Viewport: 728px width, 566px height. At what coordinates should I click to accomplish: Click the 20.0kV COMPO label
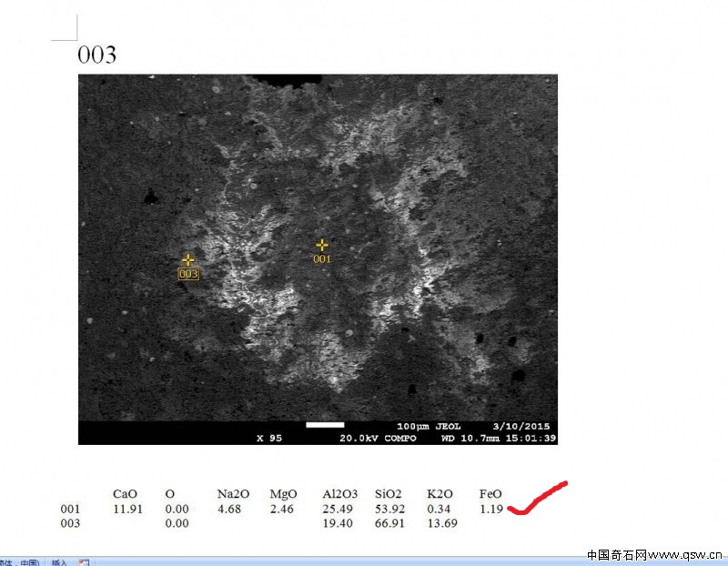click(378, 438)
